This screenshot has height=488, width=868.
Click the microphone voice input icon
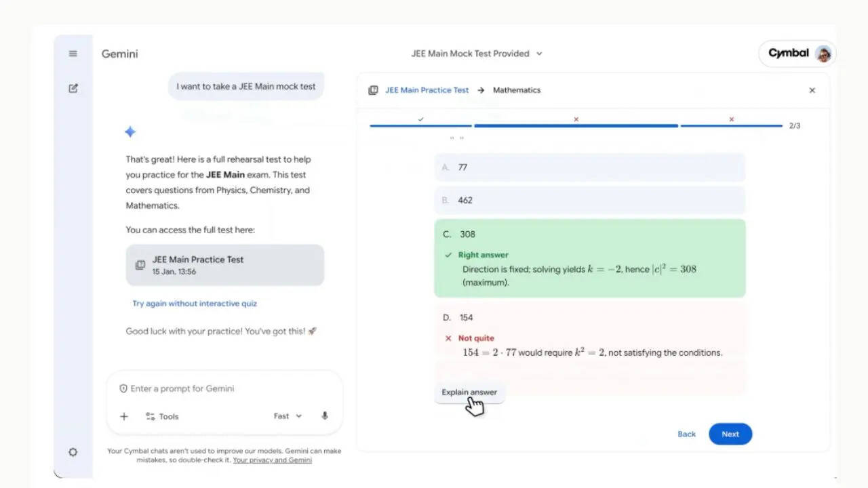pos(325,416)
